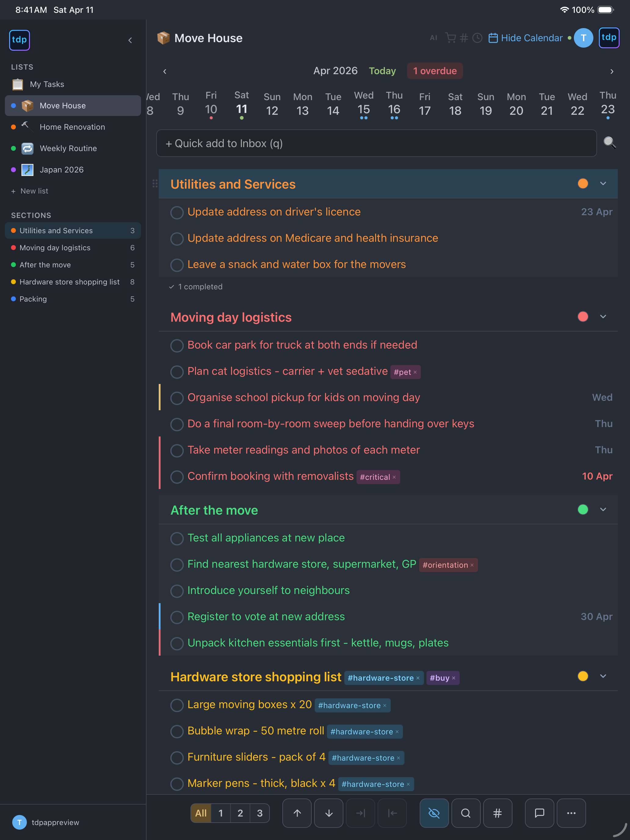
Task: Select the hashtag icon in the top header
Action: pos(463,38)
